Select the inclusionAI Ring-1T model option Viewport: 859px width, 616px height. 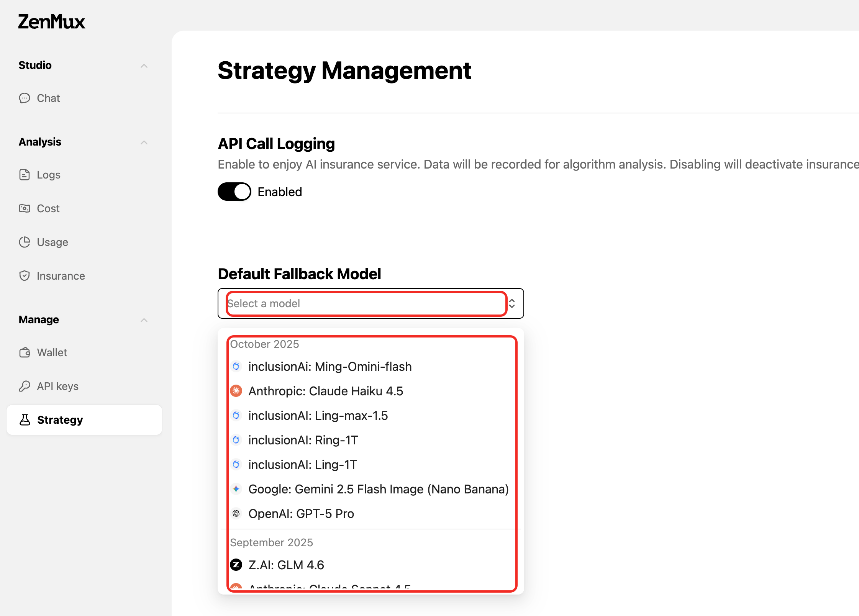[x=303, y=440]
